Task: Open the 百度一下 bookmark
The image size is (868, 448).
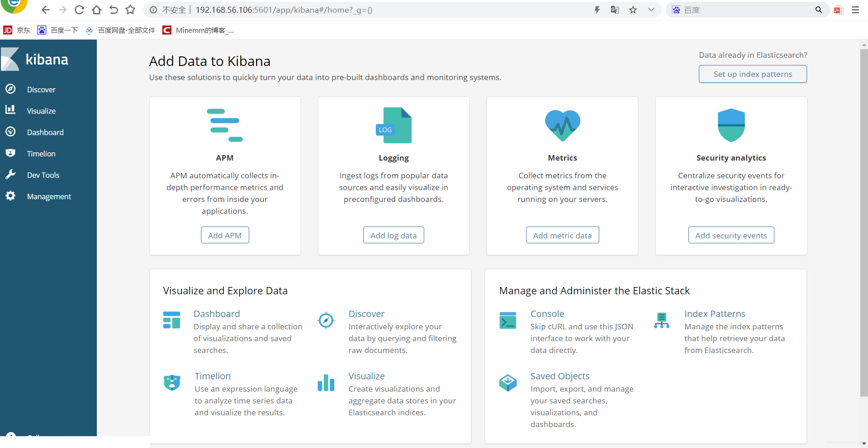Action: 57,30
